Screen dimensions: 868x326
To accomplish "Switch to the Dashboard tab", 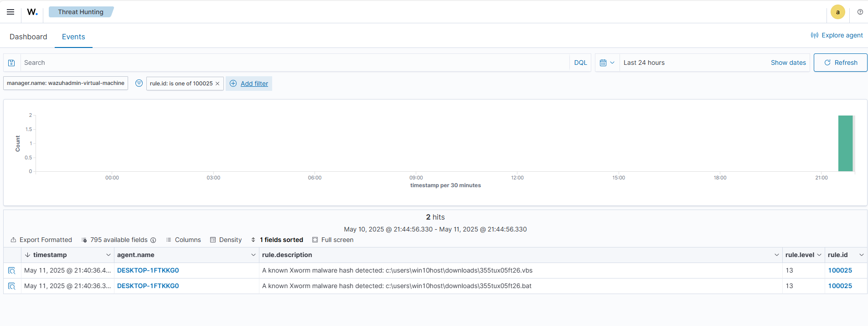I will pos(28,37).
